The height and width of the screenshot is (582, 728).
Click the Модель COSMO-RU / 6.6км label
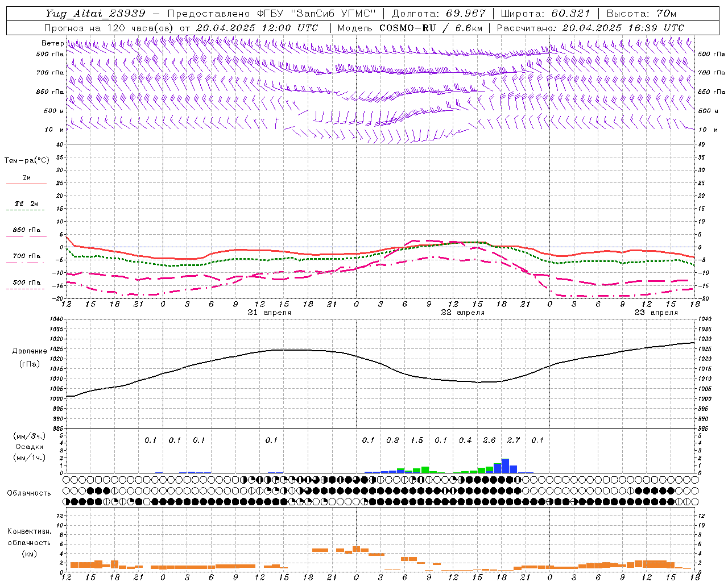pos(410,28)
